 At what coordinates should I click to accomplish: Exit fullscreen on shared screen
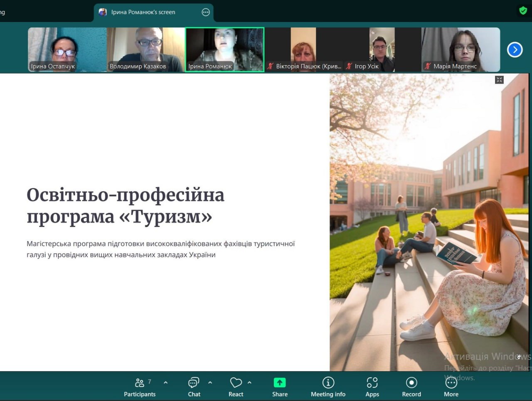coord(499,80)
